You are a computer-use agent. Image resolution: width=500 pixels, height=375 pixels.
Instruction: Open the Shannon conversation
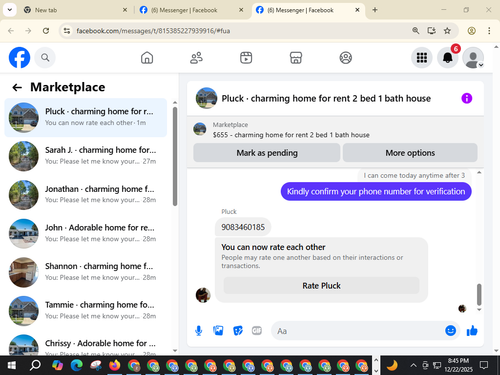[x=86, y=272]
